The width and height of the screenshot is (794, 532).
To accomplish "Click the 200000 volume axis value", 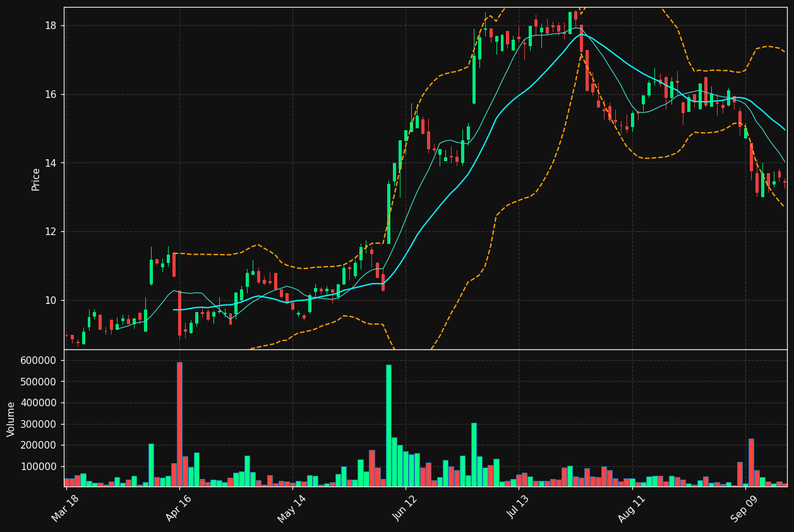I will [39, 445].
